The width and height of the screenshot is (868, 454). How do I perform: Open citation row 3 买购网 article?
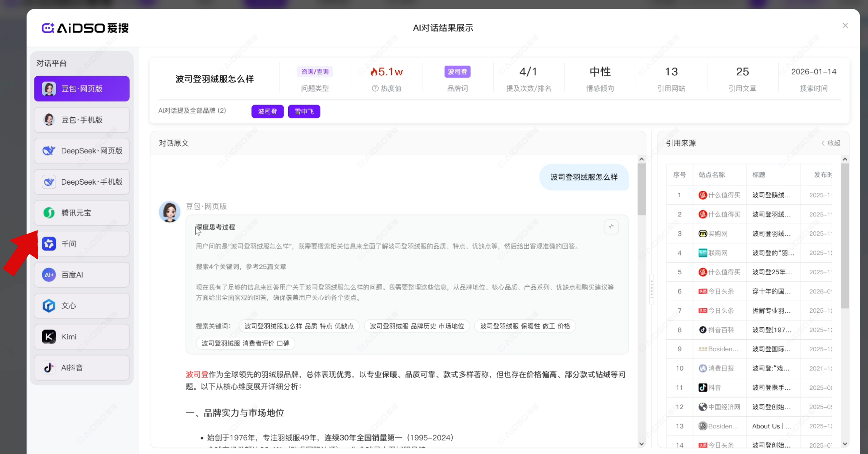pos(771,233)
